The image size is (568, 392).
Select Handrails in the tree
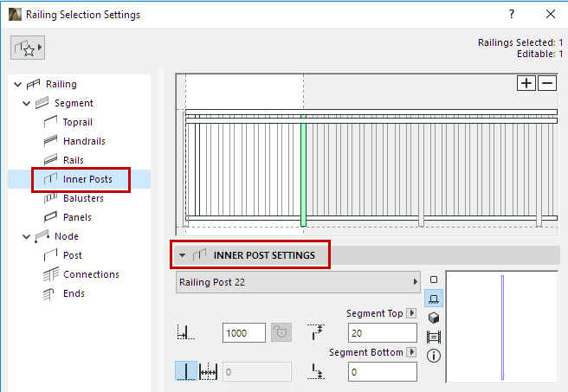(84, 141)
